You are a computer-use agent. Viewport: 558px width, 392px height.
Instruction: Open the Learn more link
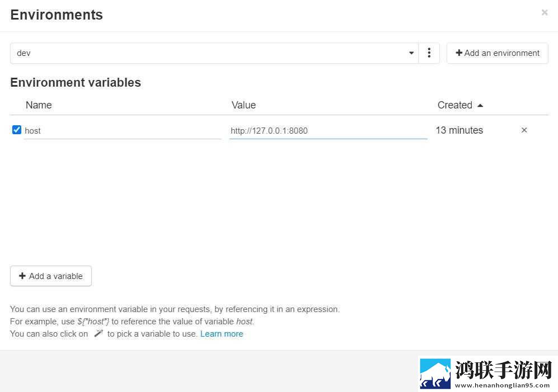(x=222, y=334)
